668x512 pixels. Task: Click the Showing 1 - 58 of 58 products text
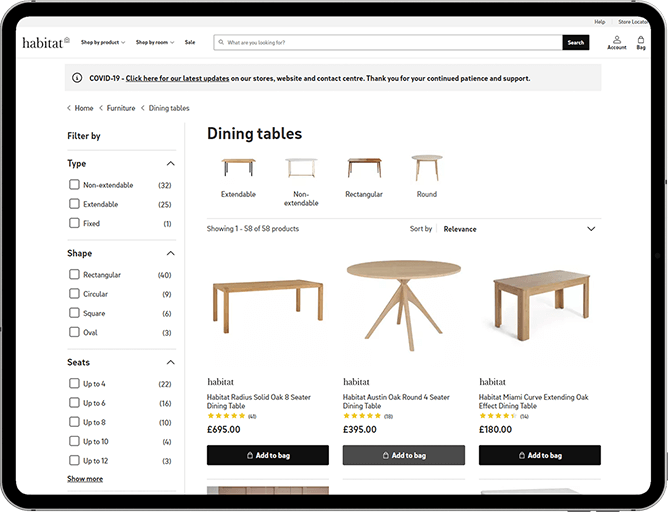[253, 229]
